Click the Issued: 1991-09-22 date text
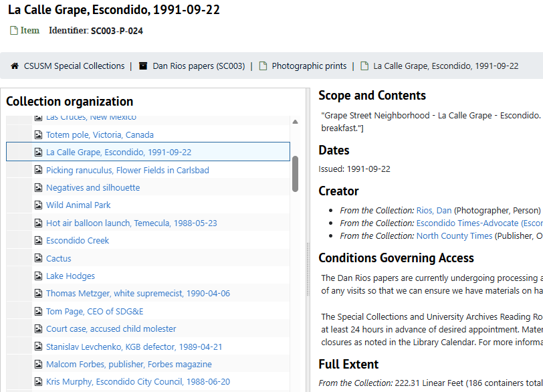Screen dimensions: 543x392 point(354,169)
